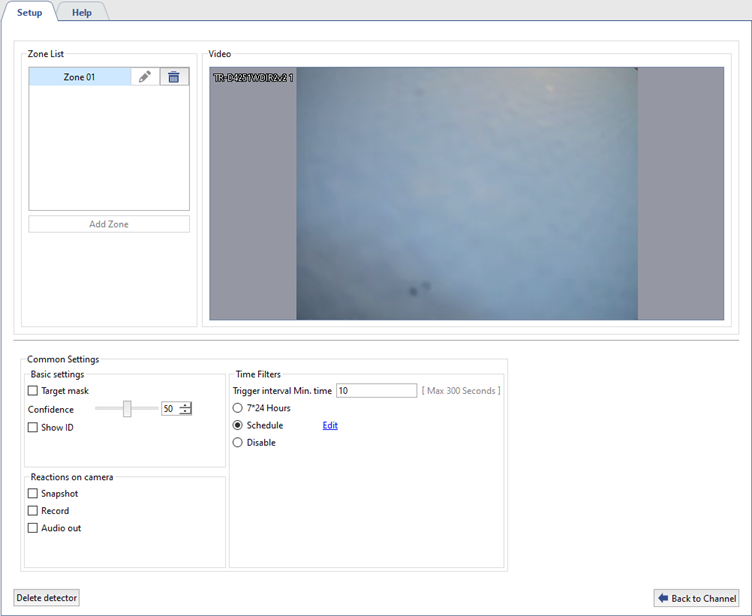The width and height of the screenshot is (752, 616).
Task: Click the Back to Channel button
Action: pos(696,598)
